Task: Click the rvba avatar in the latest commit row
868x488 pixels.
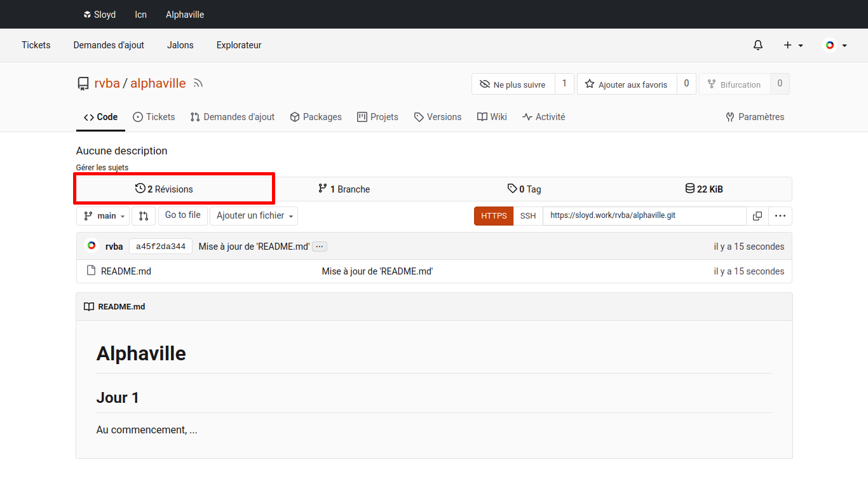Action: point(92,246)
